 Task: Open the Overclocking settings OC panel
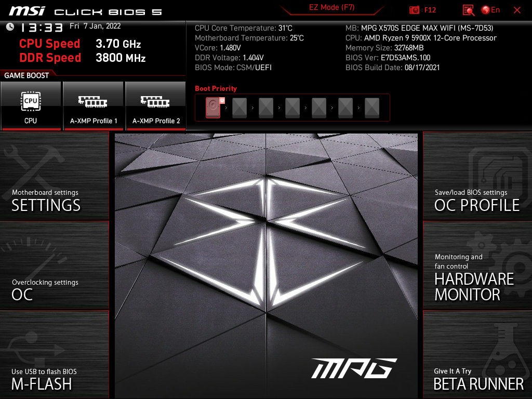54,265
